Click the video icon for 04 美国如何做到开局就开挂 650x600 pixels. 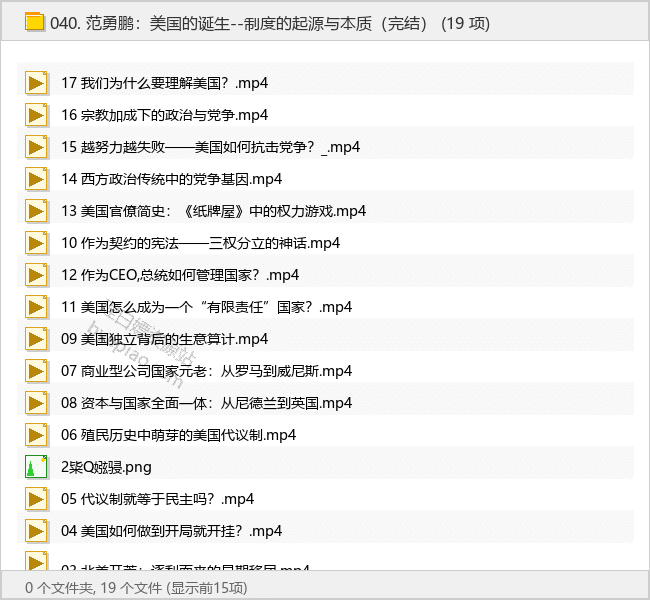36,531
